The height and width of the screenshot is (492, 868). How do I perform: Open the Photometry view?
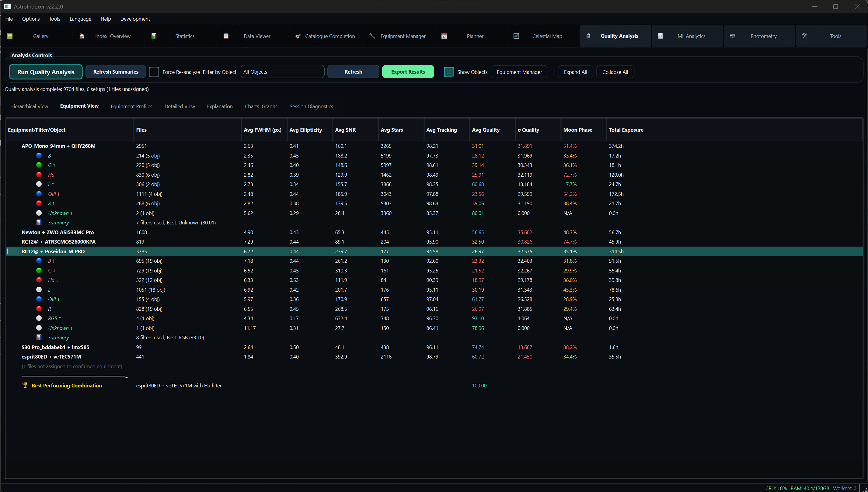764,36
